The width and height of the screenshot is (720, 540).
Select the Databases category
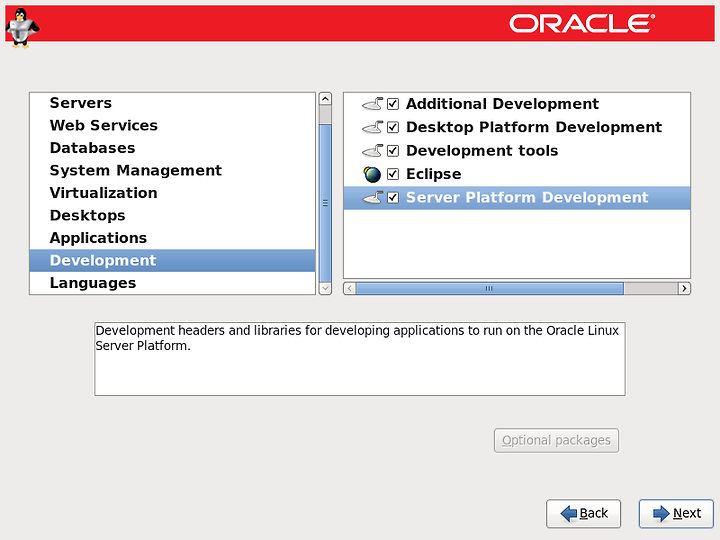(172, 148)
